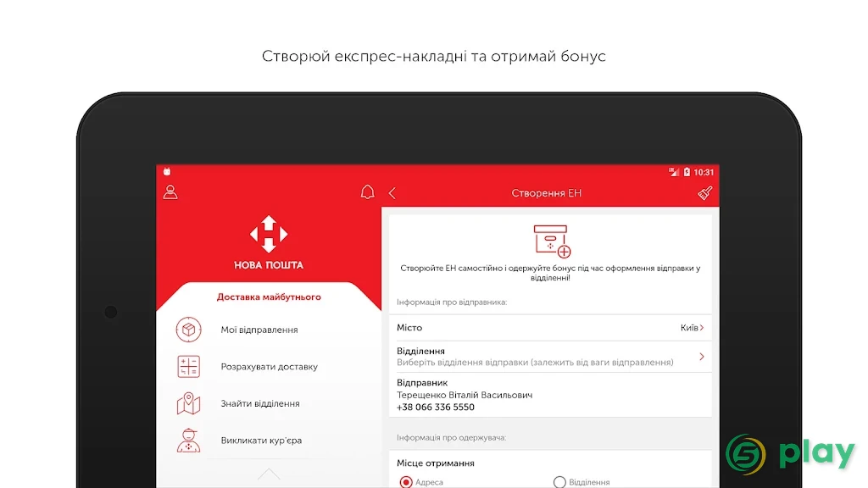Select the Адреса radio button

tap(406, 482)
